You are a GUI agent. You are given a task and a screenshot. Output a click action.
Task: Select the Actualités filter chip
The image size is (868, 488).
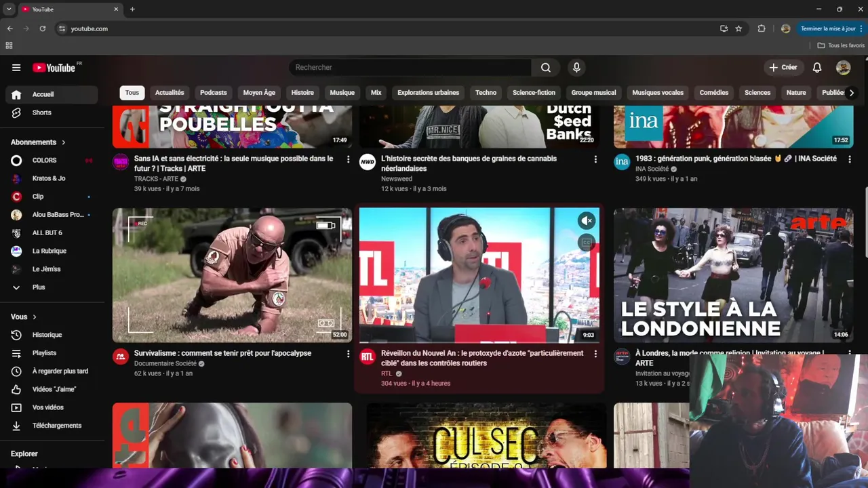pyautogui.click(x=170, y=93)
